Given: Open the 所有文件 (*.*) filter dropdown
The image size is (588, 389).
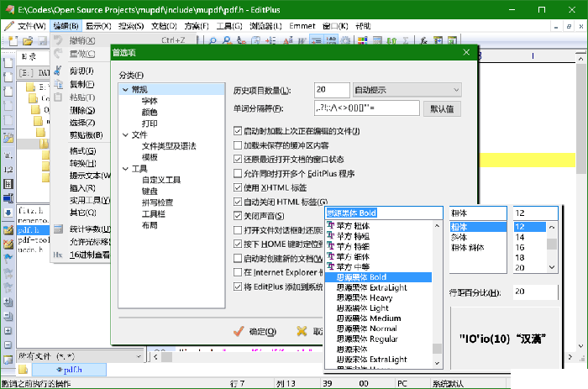Looking at the screenshot, I should 81,356.
